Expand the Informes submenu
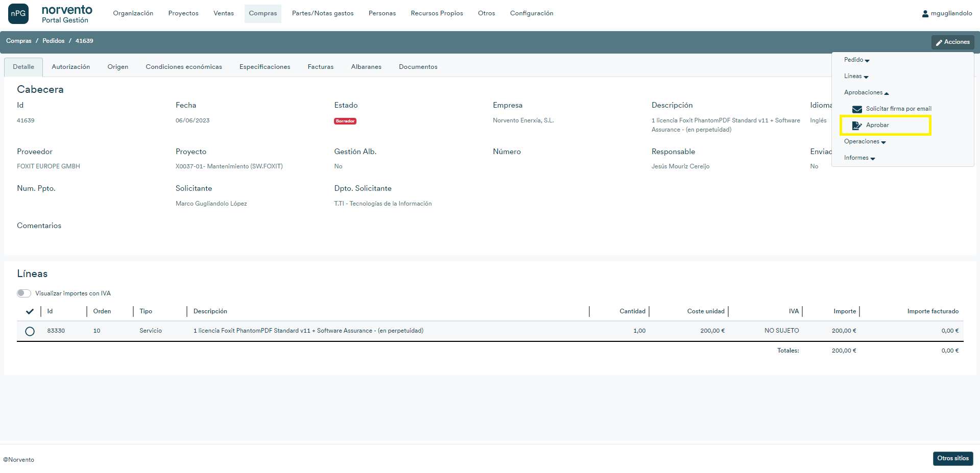The height and width of the screenshot is (473, 980). pos(859,158)
